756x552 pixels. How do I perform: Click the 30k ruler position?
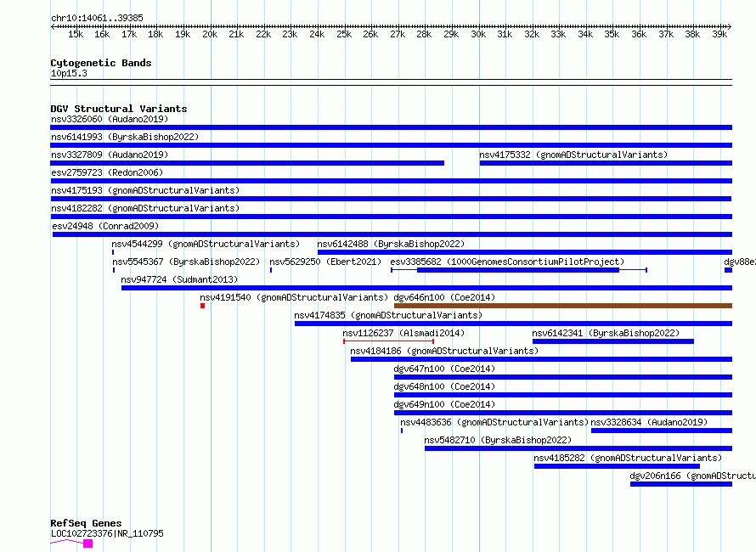point(478,34)
